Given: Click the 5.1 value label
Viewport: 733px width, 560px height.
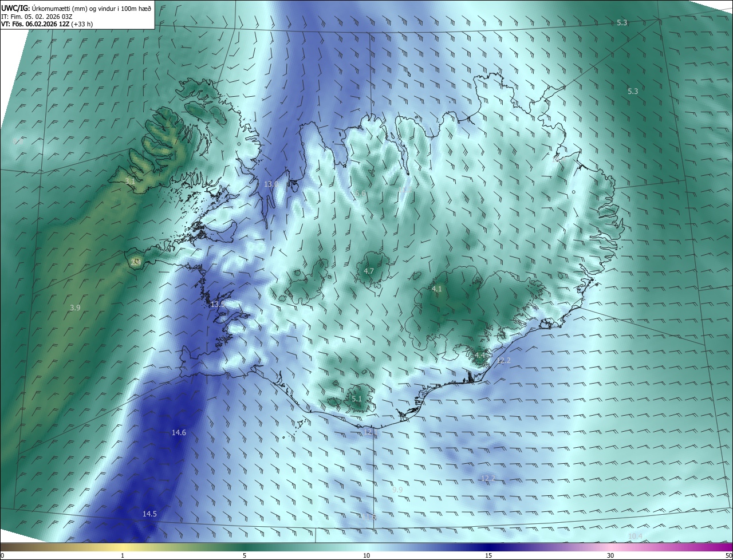Looking at the screenshot, I should click(357, 399).
